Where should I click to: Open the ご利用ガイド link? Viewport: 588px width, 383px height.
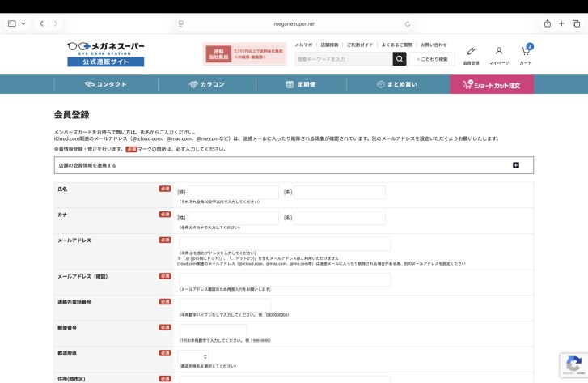click(x=360, y=45)
